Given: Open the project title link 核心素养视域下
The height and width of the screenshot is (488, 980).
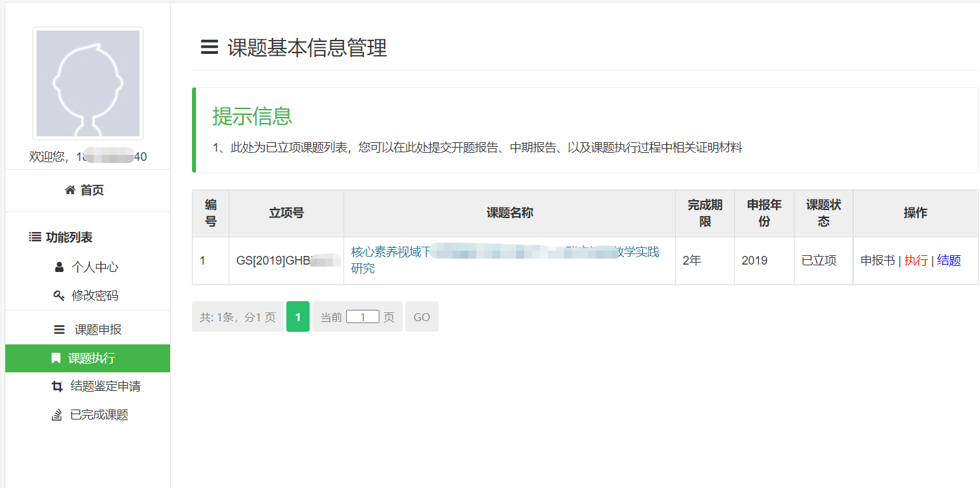Looking at the screenshot, I should [x=391, y=253].
